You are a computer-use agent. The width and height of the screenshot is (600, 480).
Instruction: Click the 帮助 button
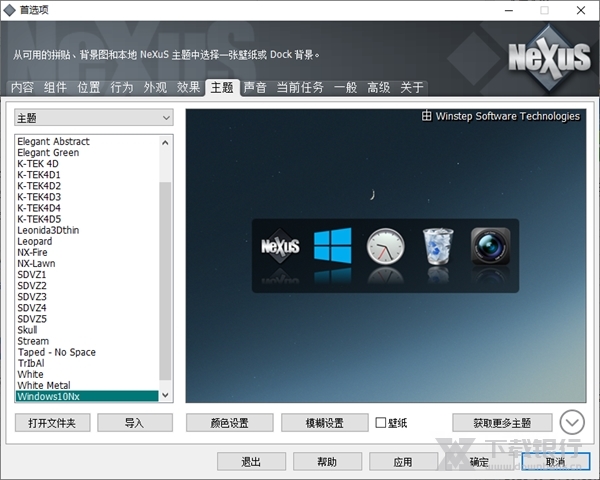(x=327, y=462)
